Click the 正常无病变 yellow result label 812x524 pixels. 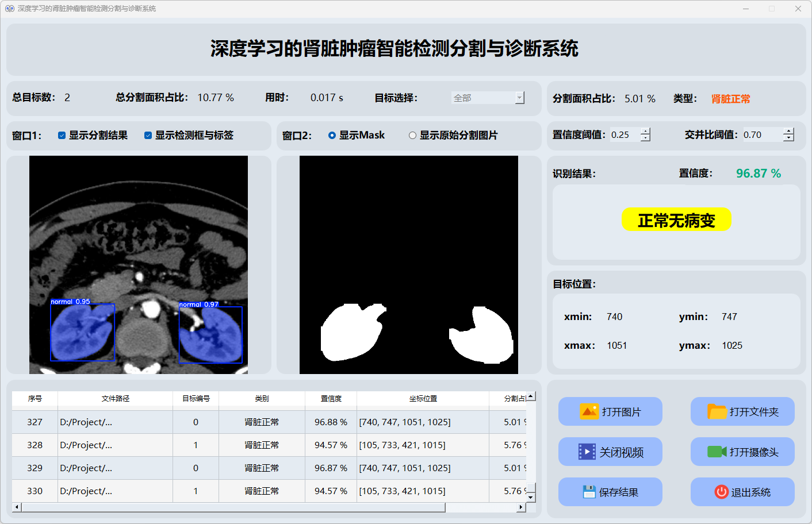tap(676, 220)
